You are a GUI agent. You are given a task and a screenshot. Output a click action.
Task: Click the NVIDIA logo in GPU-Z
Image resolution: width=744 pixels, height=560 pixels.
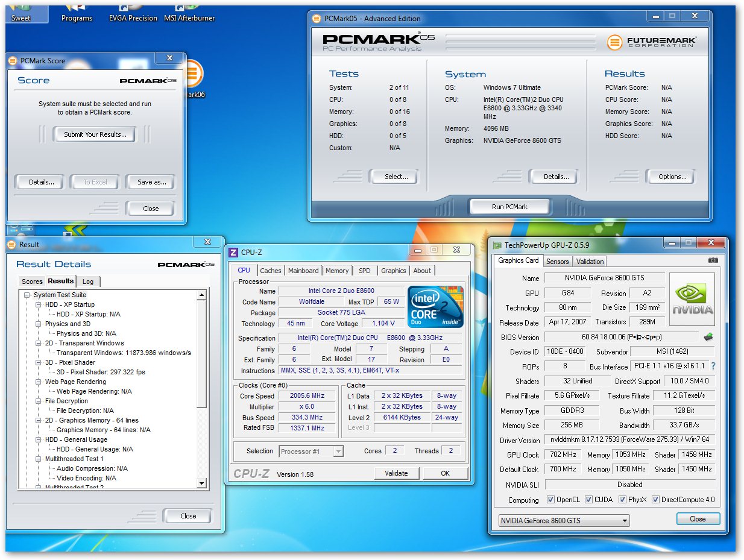692,299
